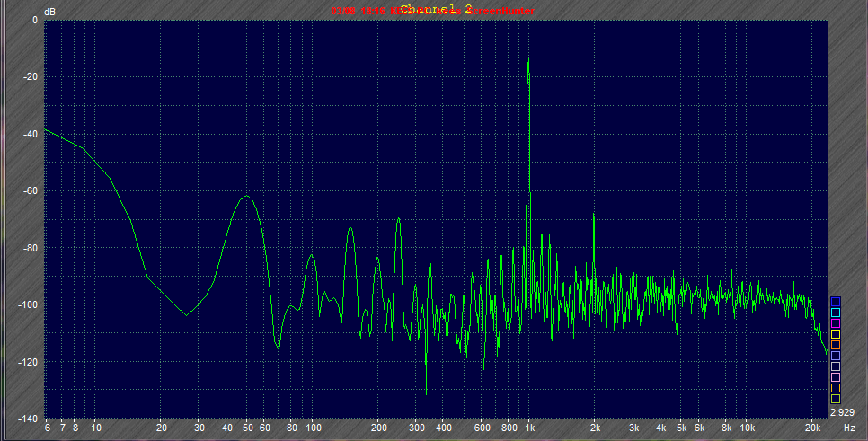Click the 3k frequency axis label
868x441 pixels.
[633, 428]
